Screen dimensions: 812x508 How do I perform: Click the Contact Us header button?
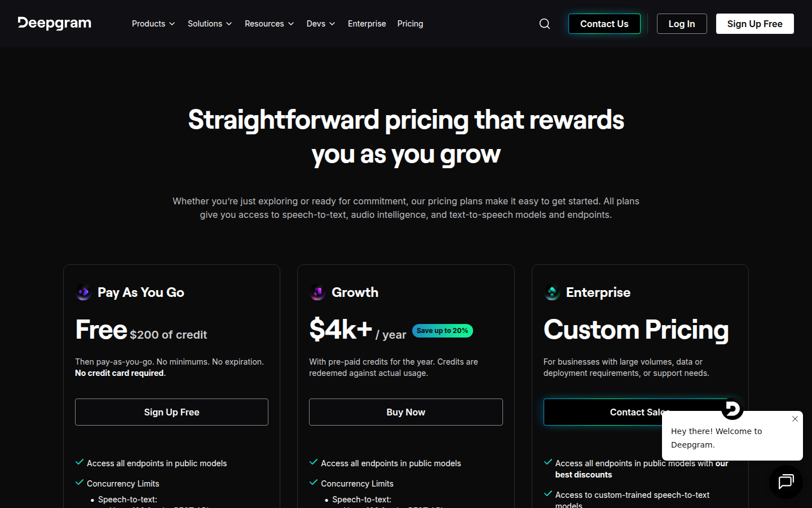click(604, 24)
